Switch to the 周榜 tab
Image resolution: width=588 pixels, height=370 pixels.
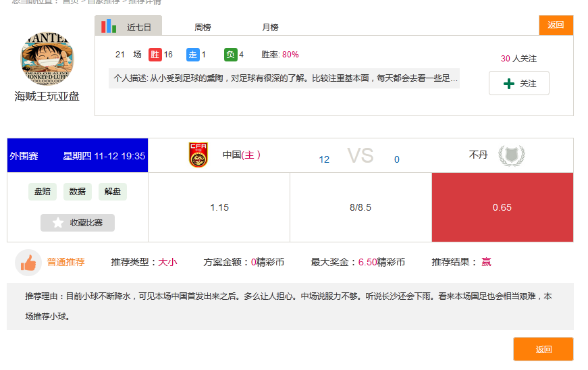click(203, 27)
